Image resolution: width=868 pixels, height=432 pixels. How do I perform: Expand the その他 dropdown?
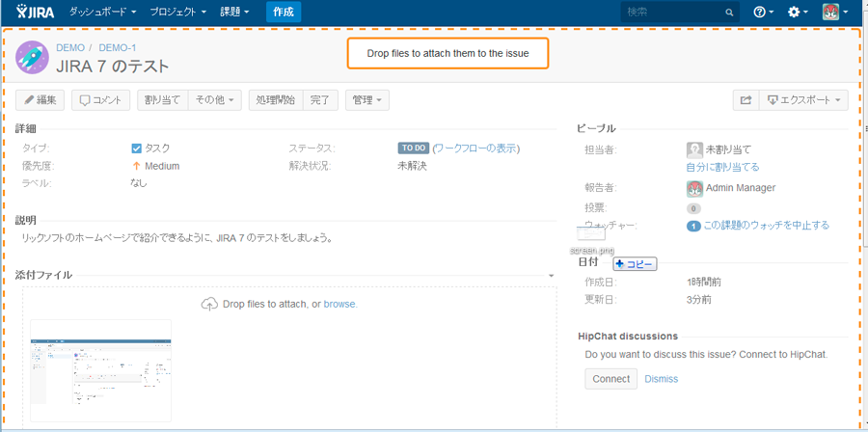coord(215,100)
